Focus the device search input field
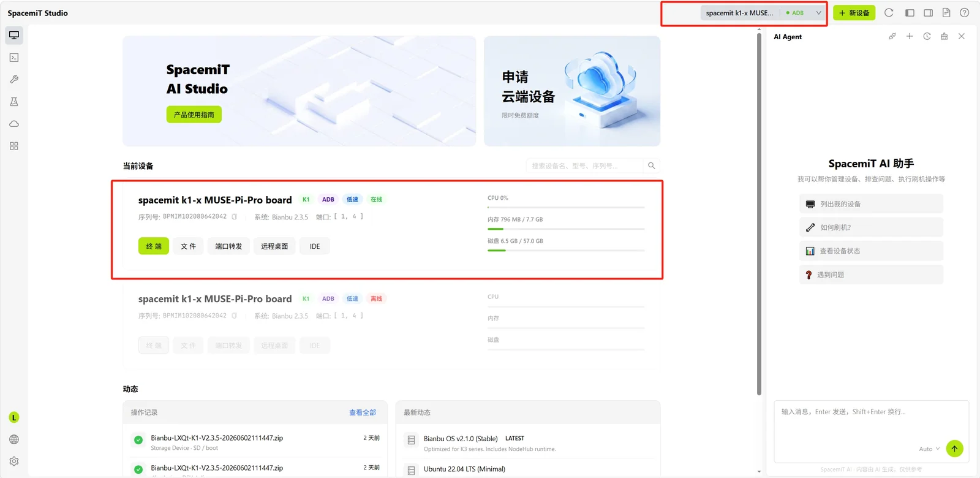 click(585, 166)
